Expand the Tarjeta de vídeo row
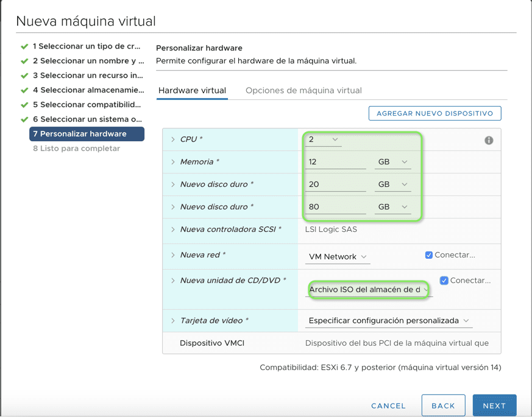Viewport: 532px width, 417px height. click(x=172, y=321)
